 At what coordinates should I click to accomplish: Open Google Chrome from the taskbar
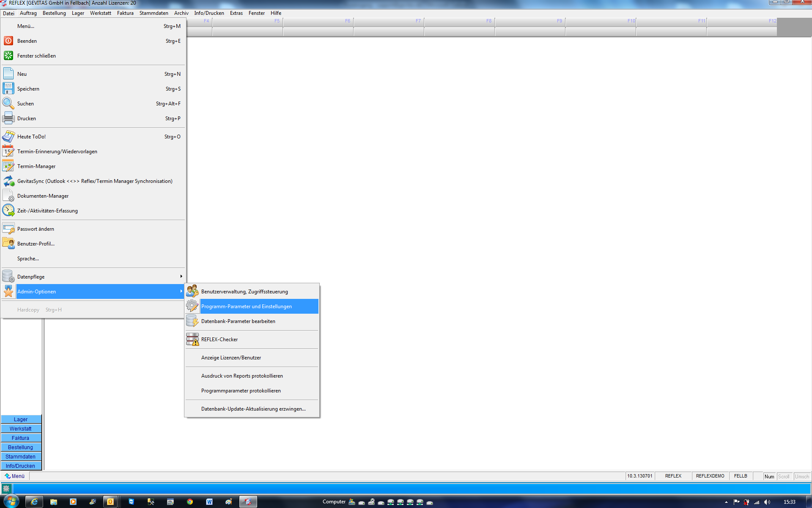190,502
